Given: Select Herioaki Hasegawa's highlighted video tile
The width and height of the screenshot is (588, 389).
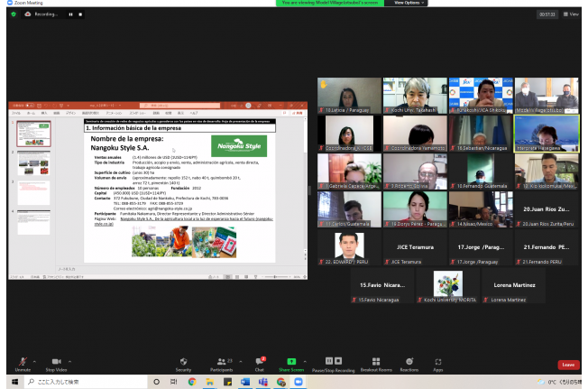Looking at the screenshot, I should 547,132.
